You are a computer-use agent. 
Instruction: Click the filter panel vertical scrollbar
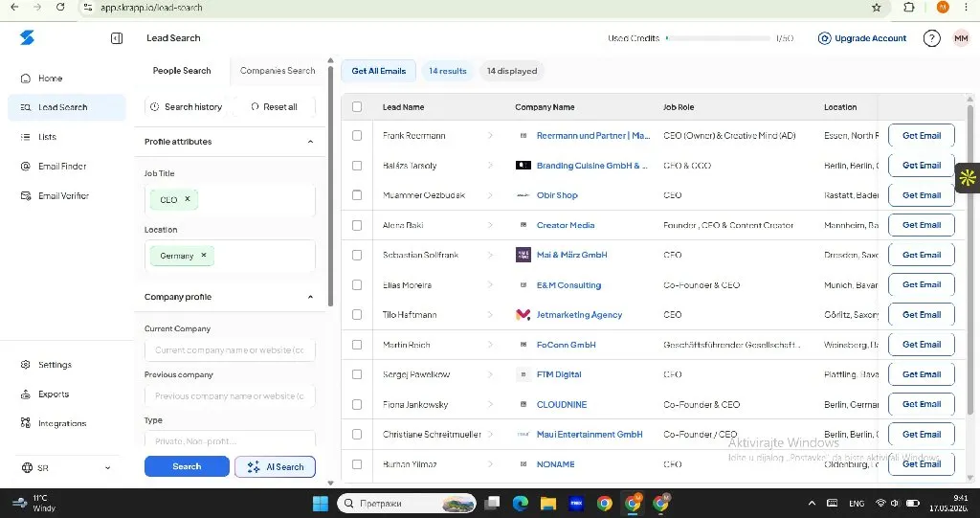(x=330, y=185)
